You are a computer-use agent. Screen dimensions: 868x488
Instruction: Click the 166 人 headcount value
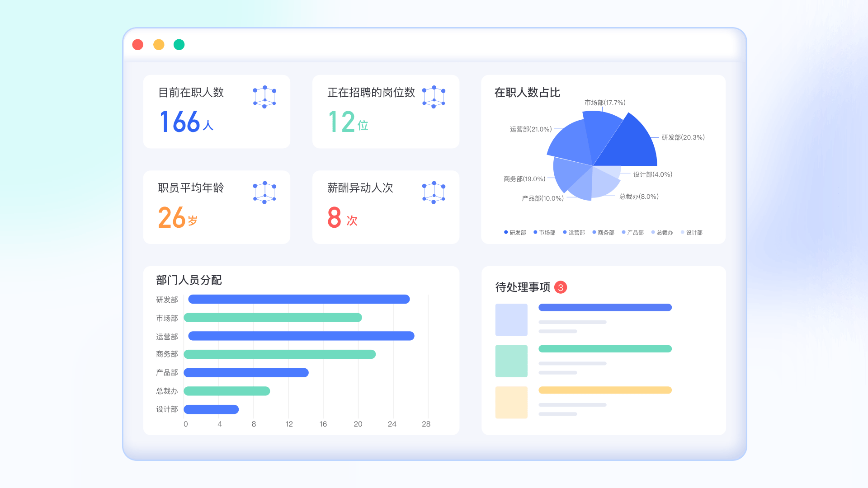(x=186, y=122)
